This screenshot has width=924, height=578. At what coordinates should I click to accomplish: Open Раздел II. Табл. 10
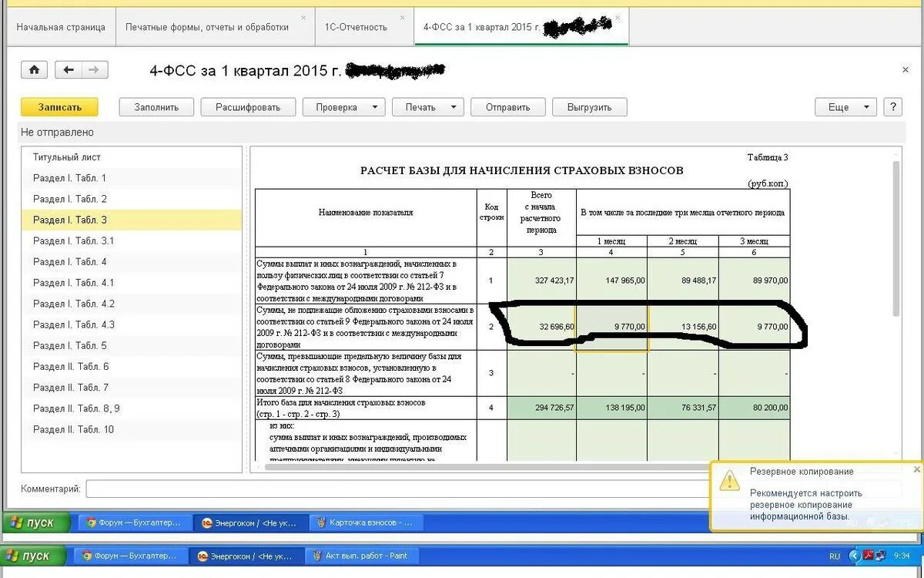coord(132,429)
